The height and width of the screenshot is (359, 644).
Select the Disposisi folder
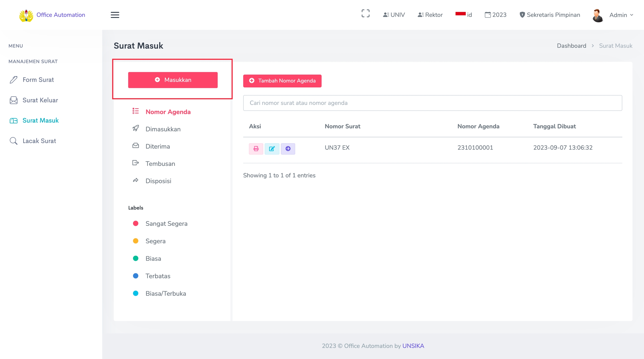(158, 181)
